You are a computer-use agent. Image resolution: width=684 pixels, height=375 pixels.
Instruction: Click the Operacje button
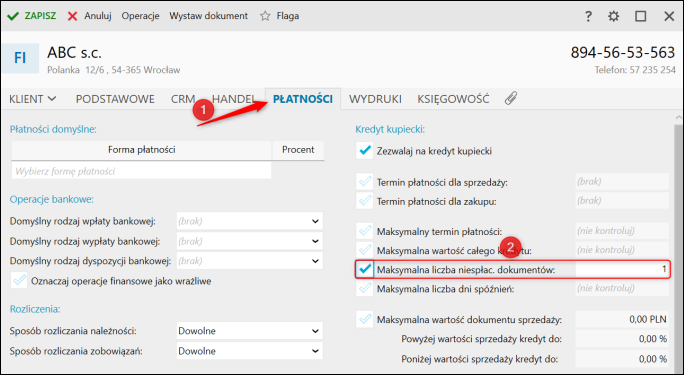[140, 16]
